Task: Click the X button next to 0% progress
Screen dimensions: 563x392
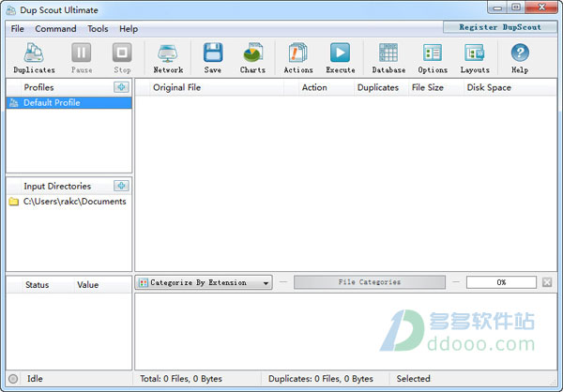Action: pyautogui.click(x=547, y=282)
